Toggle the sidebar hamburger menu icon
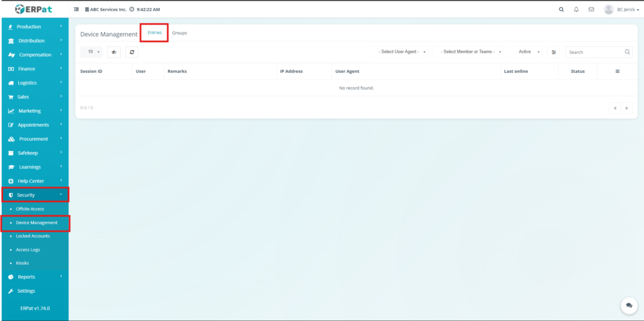The image size is (644, 321). [x=77, y=9]
